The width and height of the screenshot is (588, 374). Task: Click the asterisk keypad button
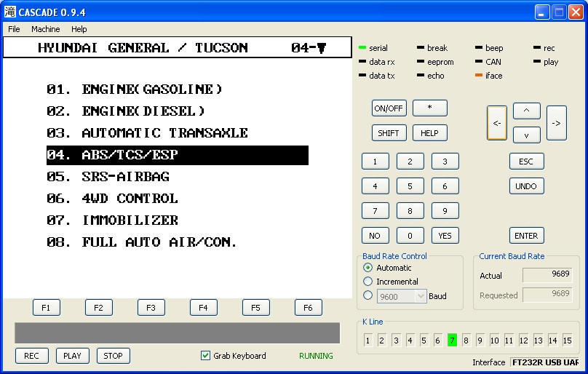click(430, 108)
